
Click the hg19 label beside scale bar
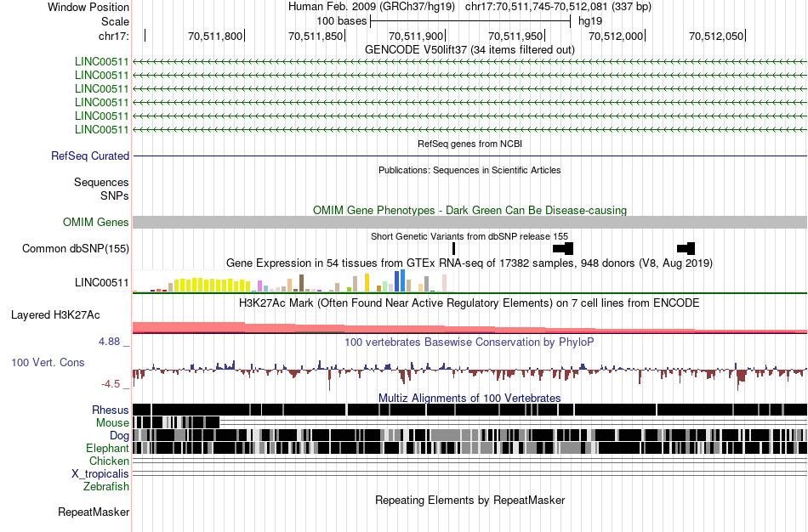tap(590, 21)
